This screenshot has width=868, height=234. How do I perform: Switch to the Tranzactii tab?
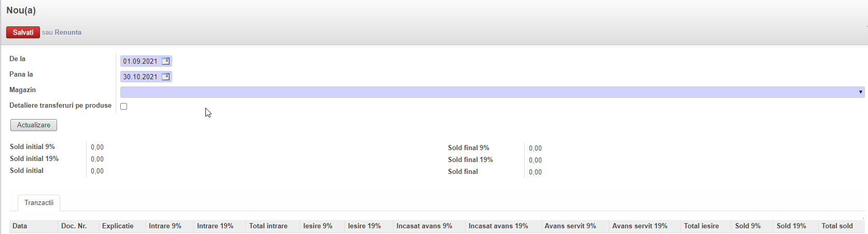39,203
